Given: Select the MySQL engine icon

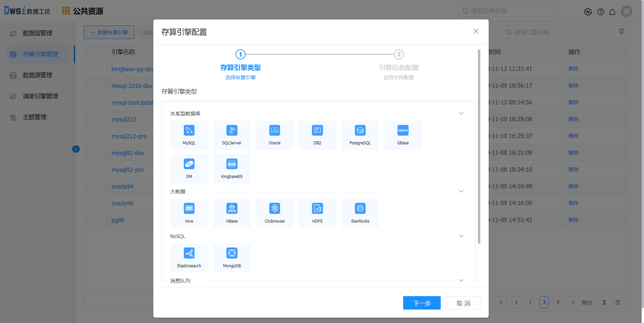Looking at the screenshot, I should pos(189,131).
